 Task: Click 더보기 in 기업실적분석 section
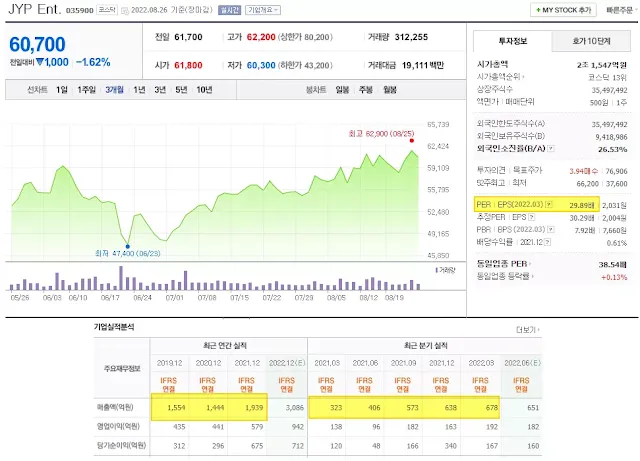(x=528, y=330)
